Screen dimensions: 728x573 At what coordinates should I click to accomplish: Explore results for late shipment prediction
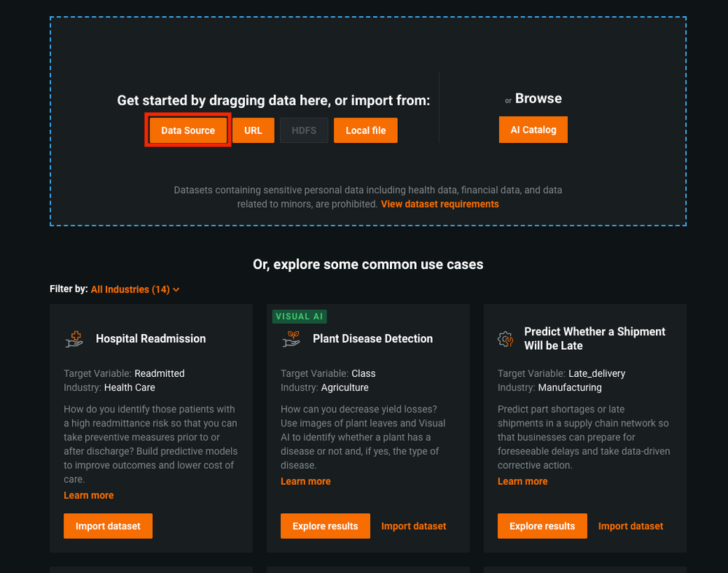point(542,526)
